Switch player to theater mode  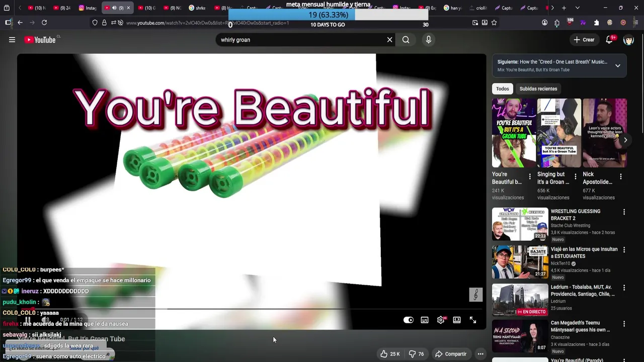(x=457, y=320)
